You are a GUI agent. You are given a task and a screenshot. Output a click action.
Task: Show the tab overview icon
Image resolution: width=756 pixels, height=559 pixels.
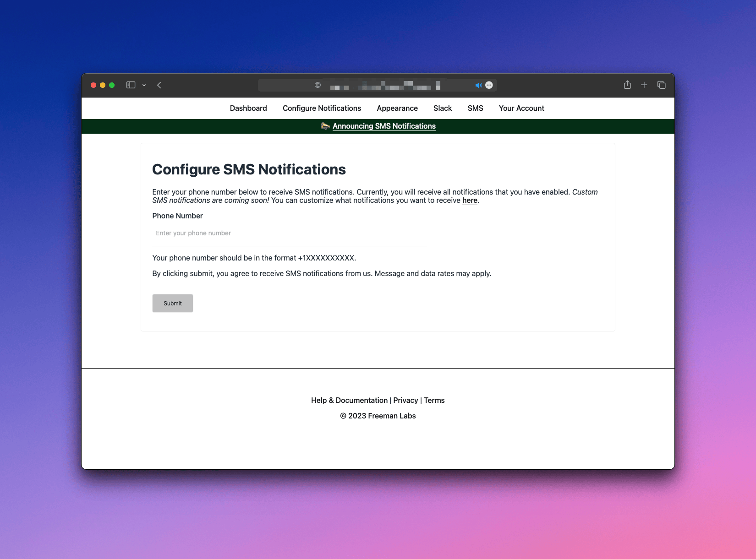(x=661, y=85)
